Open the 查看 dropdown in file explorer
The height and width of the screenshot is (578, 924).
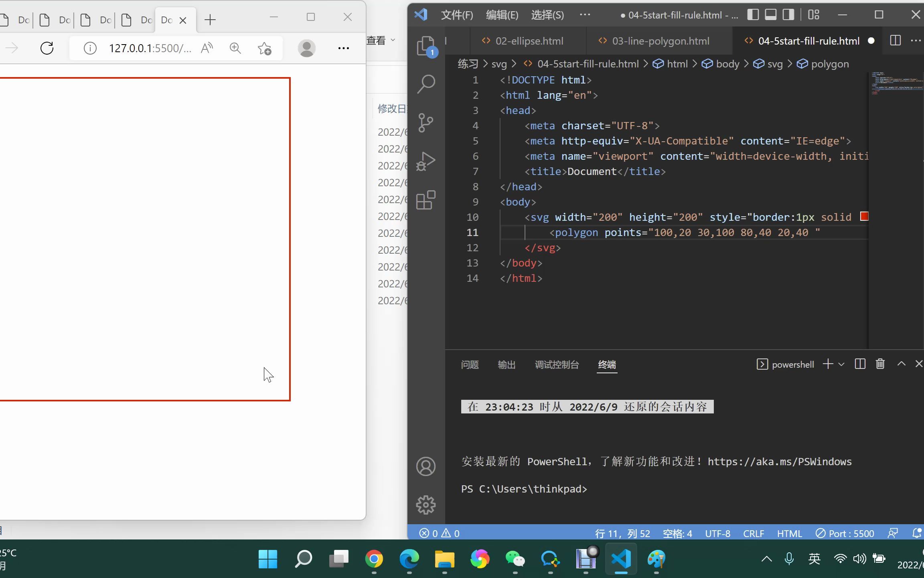[381, 40]
